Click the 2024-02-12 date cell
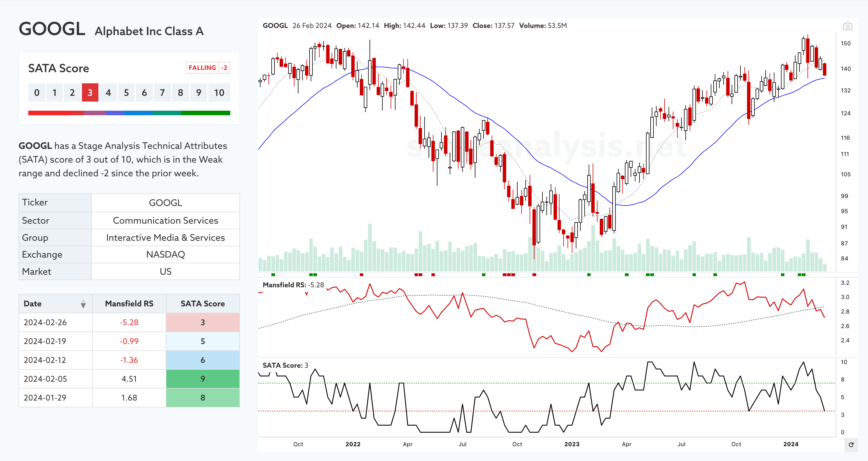The height and width of the screenshot is (461, 868). pos(56,360)
